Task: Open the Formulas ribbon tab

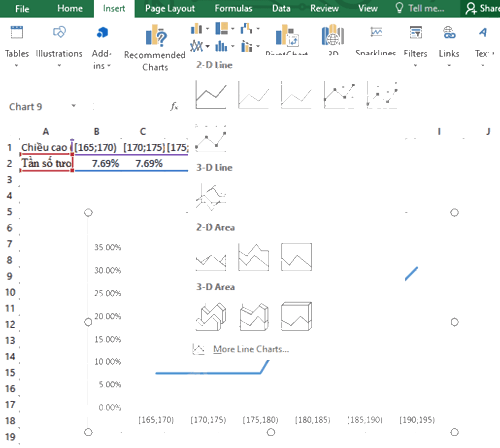Action: point(233,8)
